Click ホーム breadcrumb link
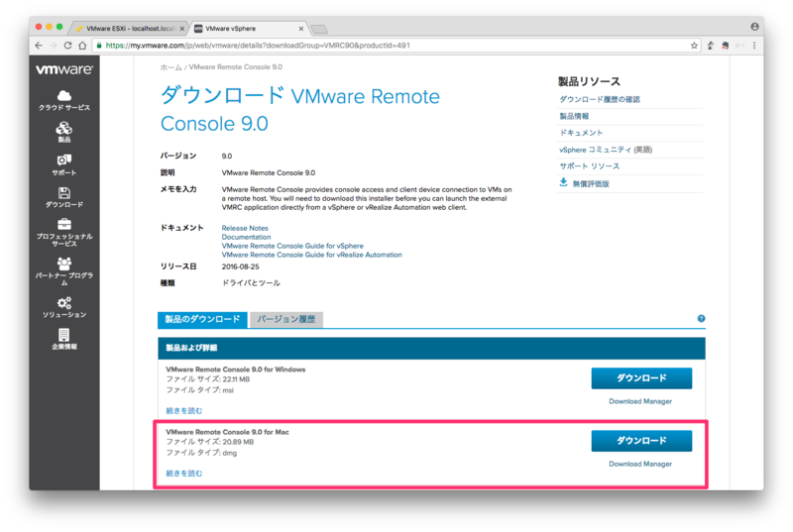The height and width of the screenshot is (532, 793). point(170,67)
